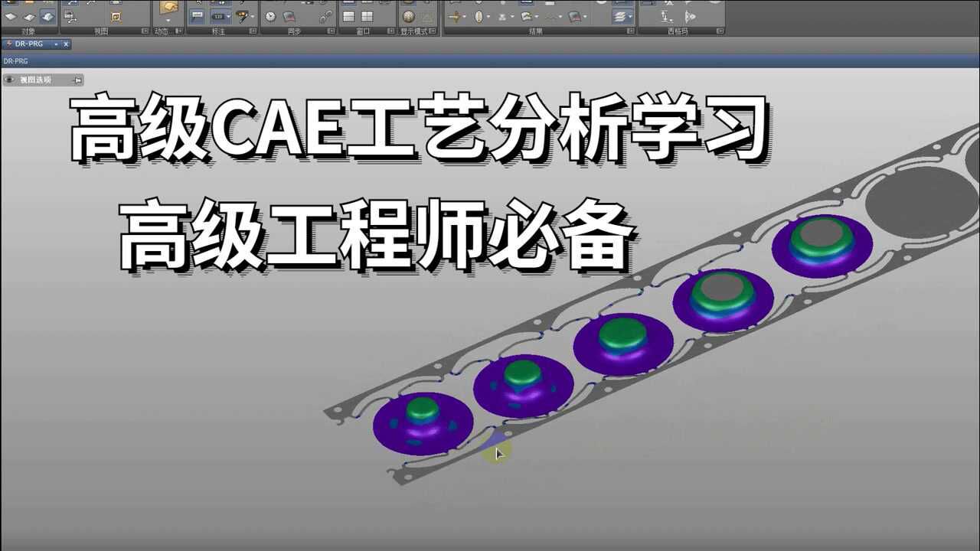Toggle visibility on the 视图选项 panel eye icon
Viewport: 980px width, 551px height.
pyautogui.click(x=8, y=80)
